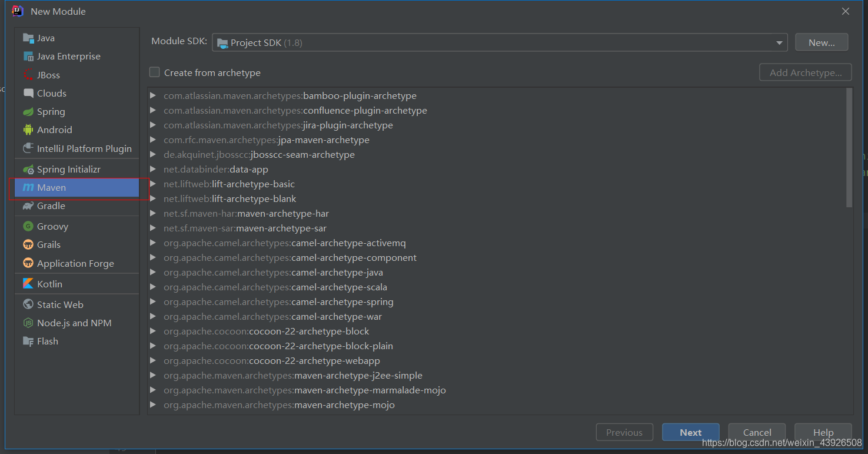Select Java module type

[x=77, y=38]
